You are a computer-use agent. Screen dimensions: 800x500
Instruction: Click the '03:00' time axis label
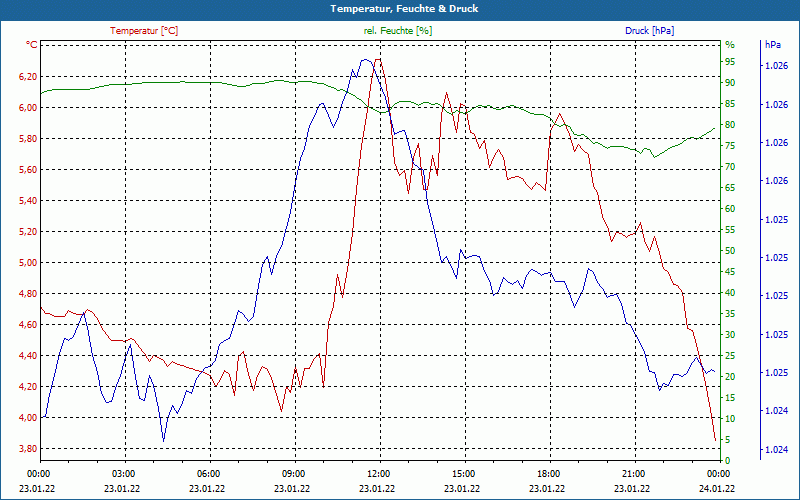click(x=122, y=473)
